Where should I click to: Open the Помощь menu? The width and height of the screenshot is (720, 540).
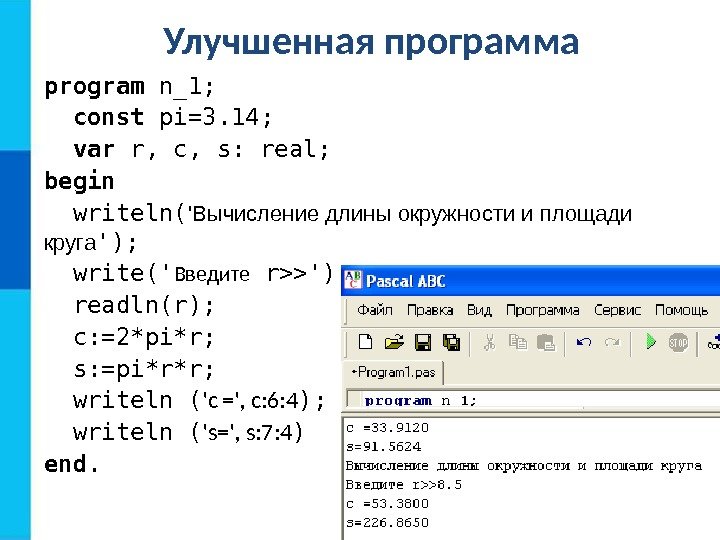681,310
